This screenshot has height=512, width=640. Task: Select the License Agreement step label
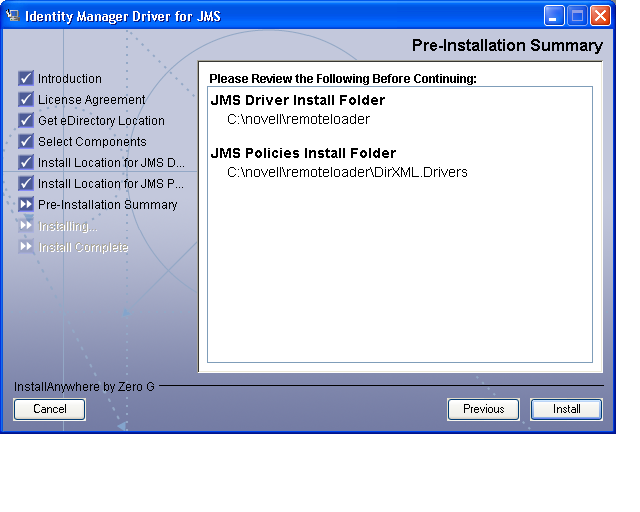[x=92, y=99]
